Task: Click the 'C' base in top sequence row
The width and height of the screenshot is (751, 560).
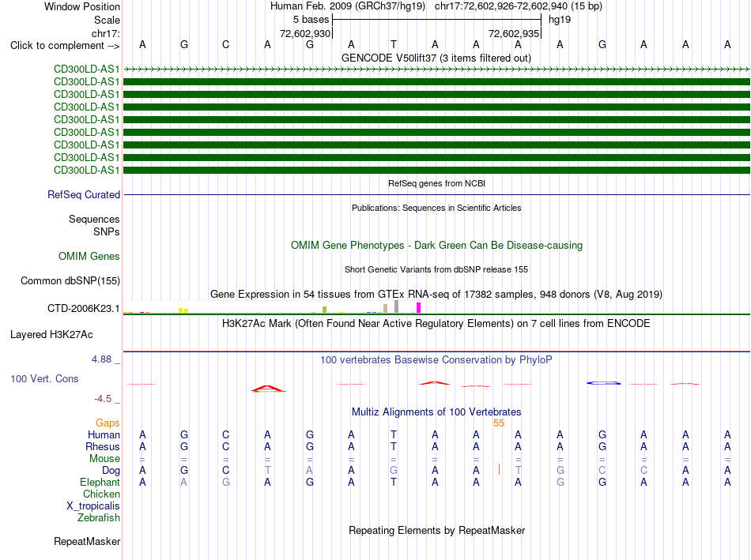Action: click(x=225, y=44)
